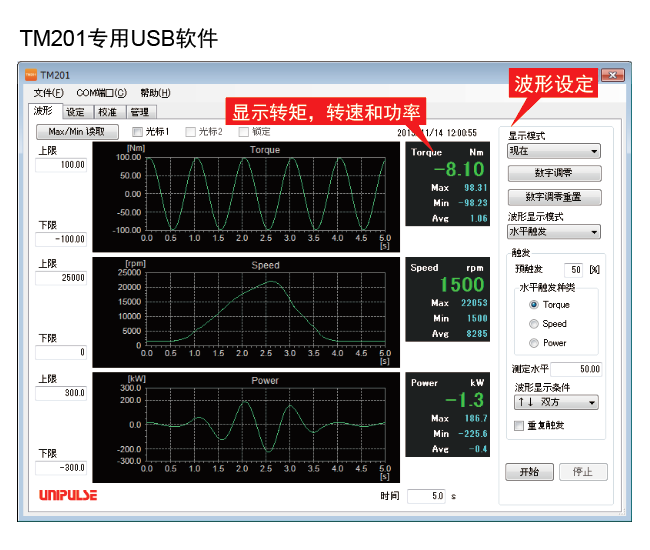Click the Speed waveform graph
Image resolution: width=650 pixels, height=550 pixels.
pyautogui.click(x=246, y=312)
